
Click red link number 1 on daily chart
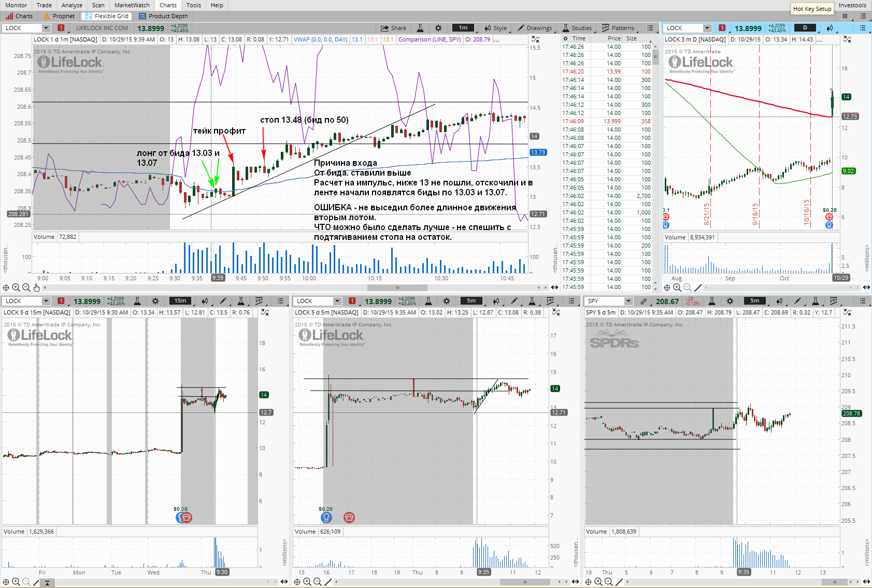[722, 28]
